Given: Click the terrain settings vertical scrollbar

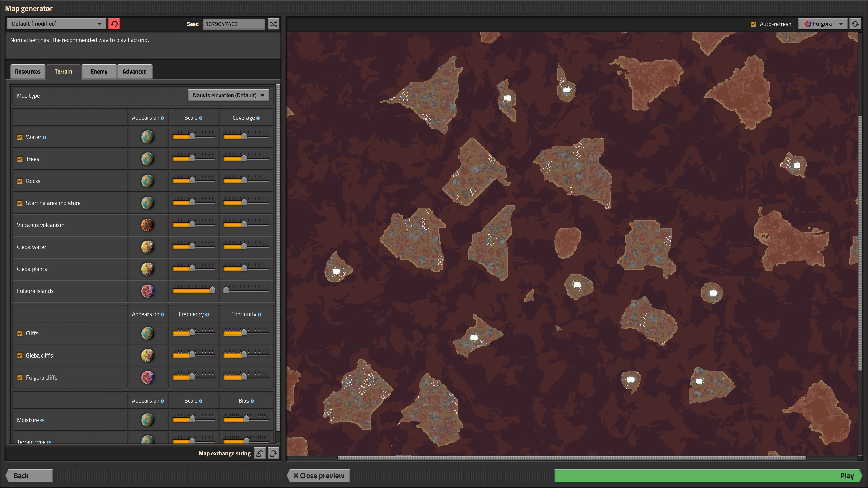Looking at the screenshot, I should pos(278,258).
